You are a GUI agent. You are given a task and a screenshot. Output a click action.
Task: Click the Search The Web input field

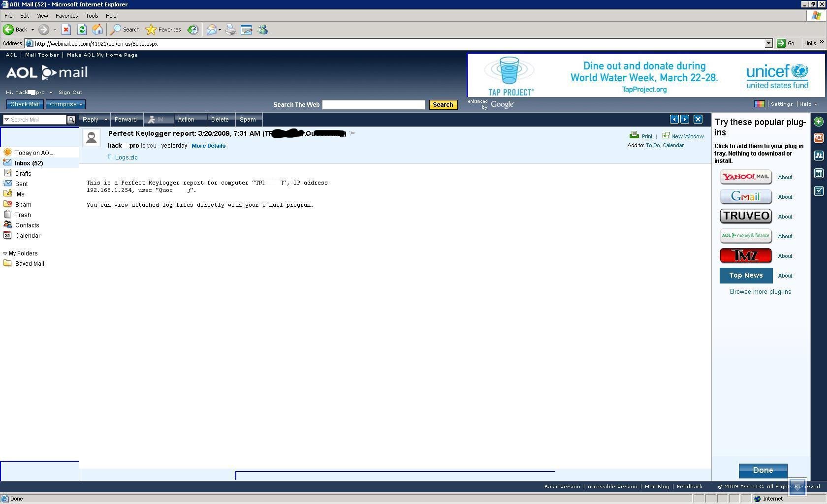coord(373,105)
